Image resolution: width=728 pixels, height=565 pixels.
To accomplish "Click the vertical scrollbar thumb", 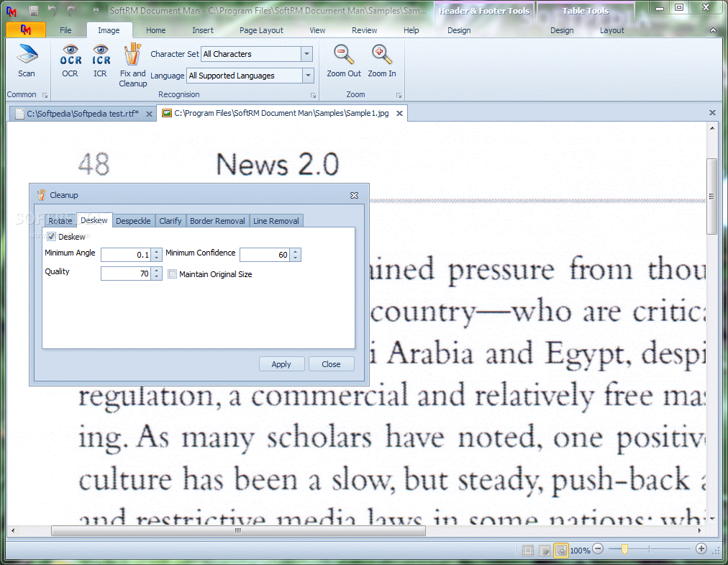I will (x=711, y=196).
